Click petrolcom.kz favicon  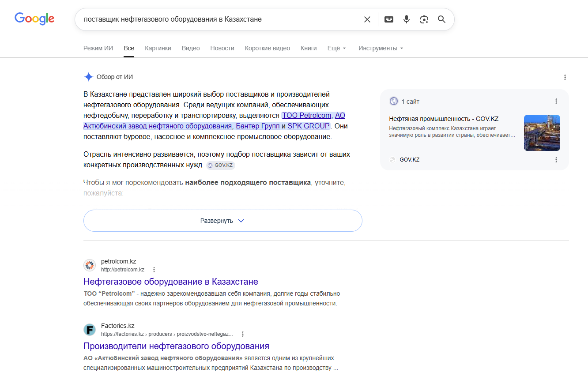[90, 265]
